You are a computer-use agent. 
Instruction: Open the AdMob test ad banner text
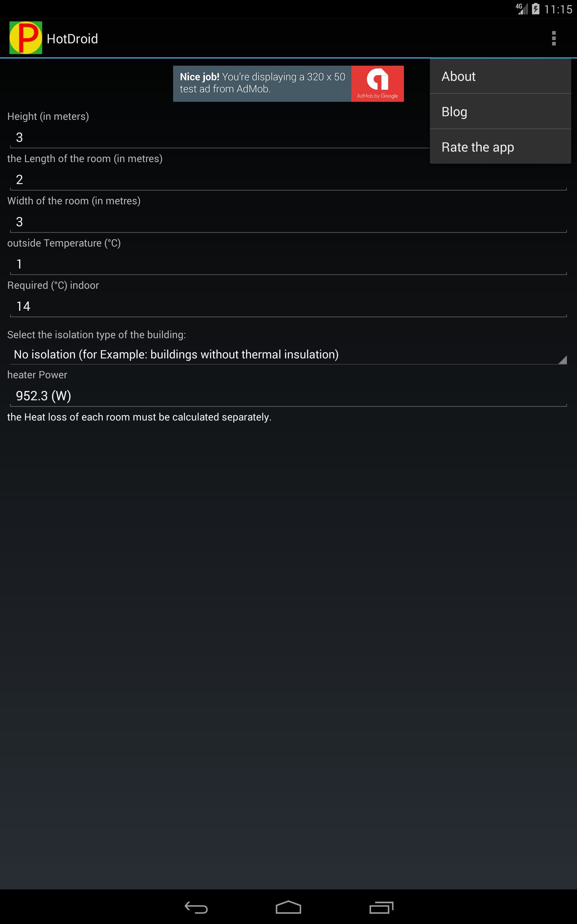262,83
